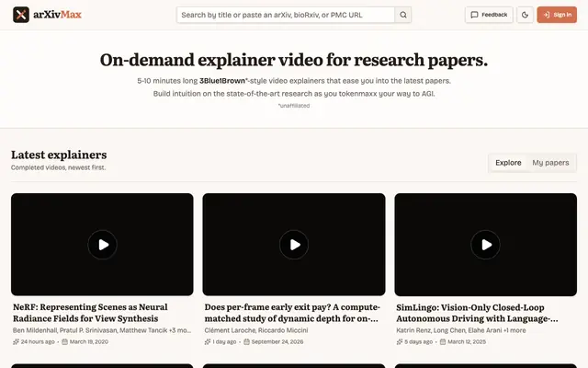This screenshot has width=588, height=368.
Task: Click the March 19, 2020 date
Action: [x=89, y=341]
